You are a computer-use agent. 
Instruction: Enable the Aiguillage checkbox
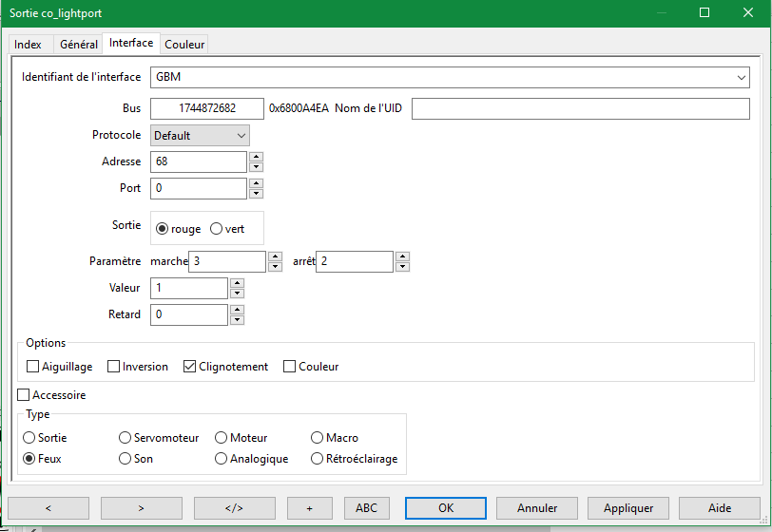(x=33, y=367)
